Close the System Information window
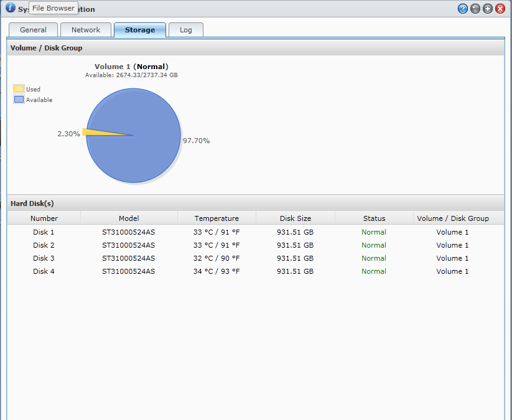This screenshot has height=420, width=512. 500,9
